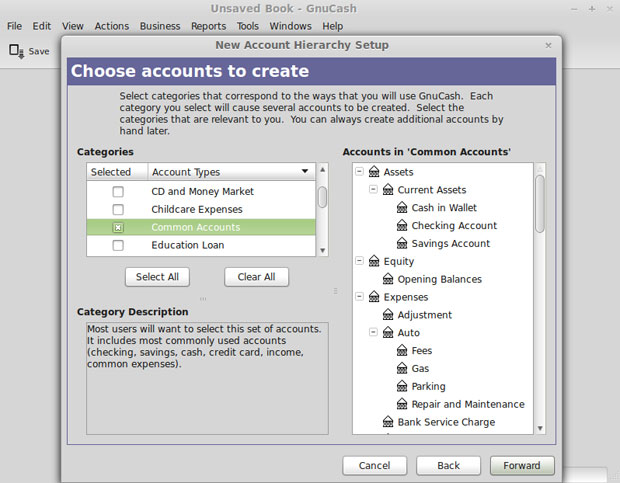Click the Categories list scrollbar thumb

[x=323, y=197]
